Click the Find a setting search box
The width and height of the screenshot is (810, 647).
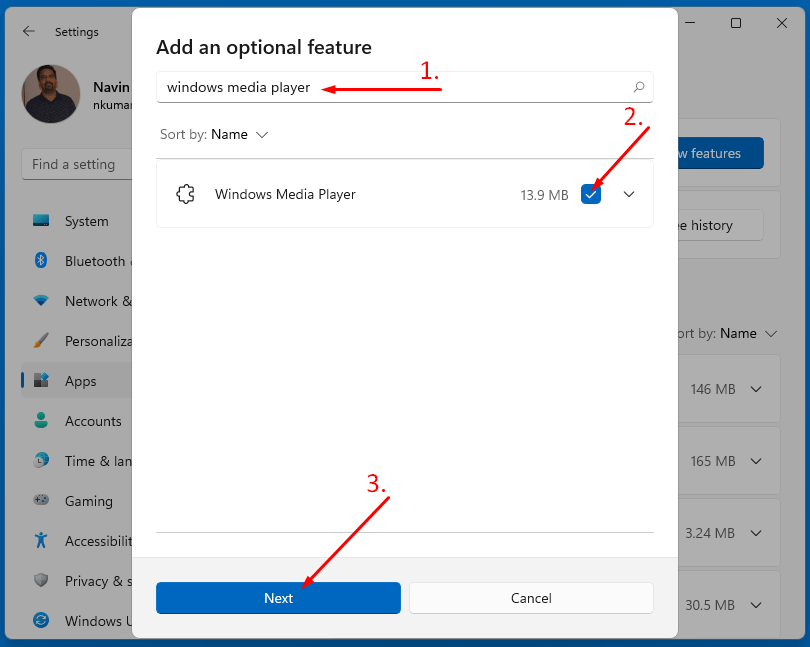pos(77,164)
